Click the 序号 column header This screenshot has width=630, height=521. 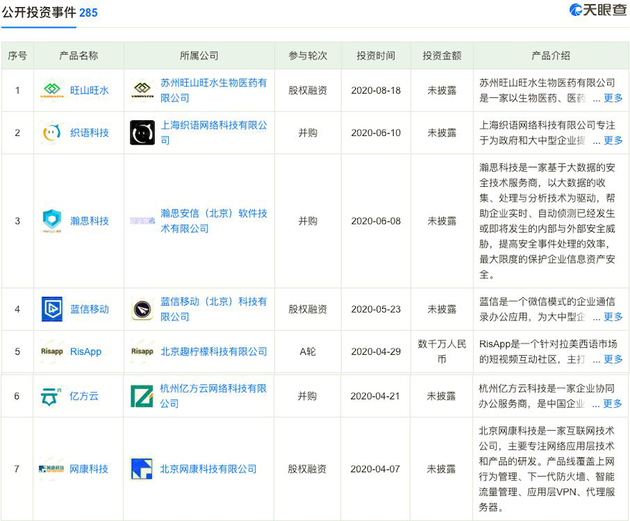pos(18,56)
